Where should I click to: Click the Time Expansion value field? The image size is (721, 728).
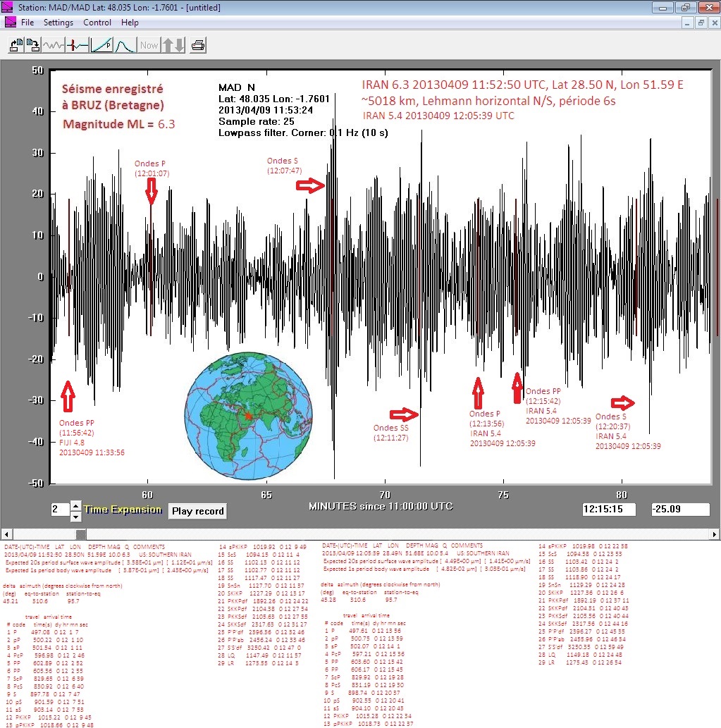pos(59,510)
